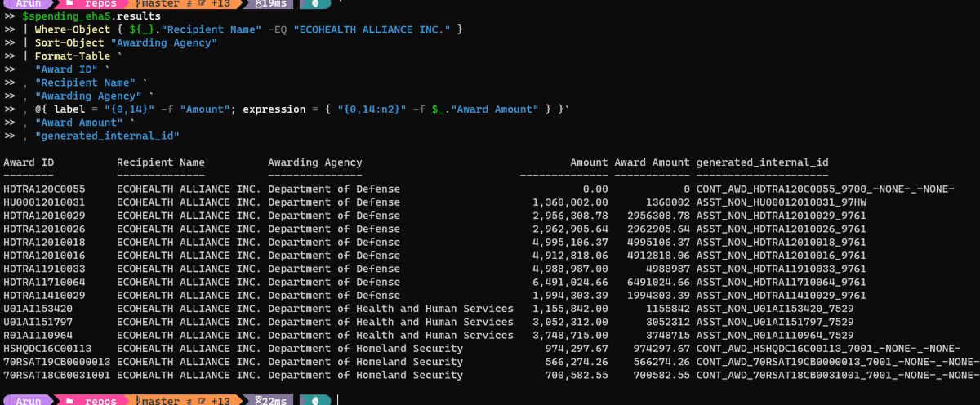Click the award amount 4988987
Viewport: 980px width, 405px height.
coord(667,269)
